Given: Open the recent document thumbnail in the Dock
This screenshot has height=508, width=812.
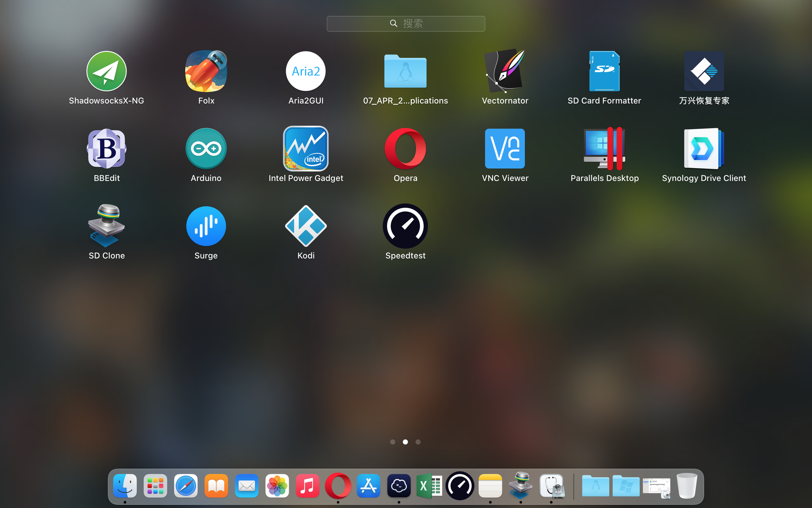Looking at the screenshot, I should coord(656,488).
